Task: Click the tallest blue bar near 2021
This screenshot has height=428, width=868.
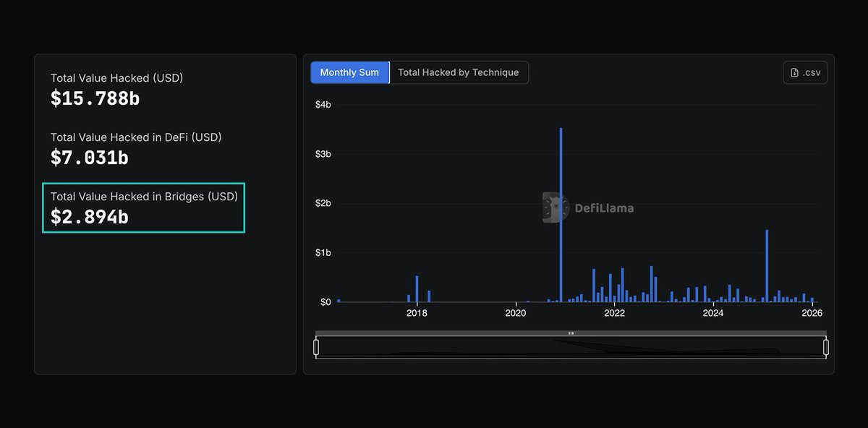Action: point(561,215)
